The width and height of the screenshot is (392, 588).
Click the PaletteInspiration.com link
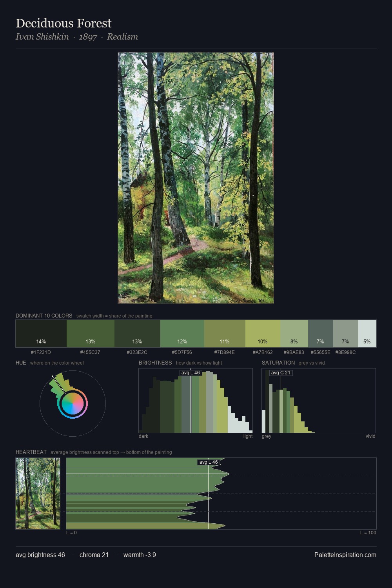(345, 555)
